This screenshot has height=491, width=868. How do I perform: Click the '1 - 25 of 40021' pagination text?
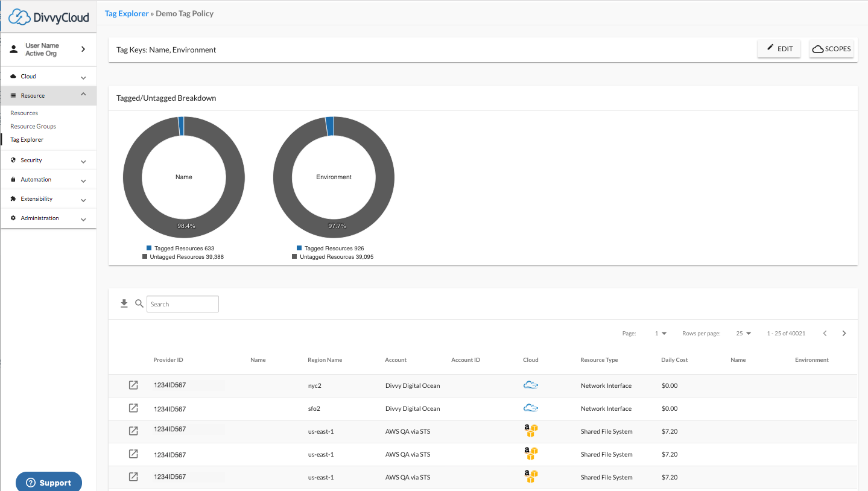point(786,334)
